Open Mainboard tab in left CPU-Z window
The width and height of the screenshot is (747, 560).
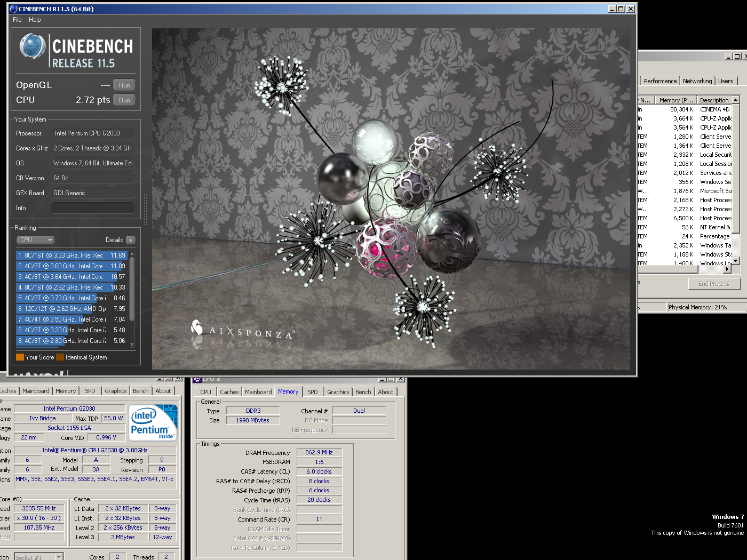pyautogui.click(x=36, y=391)
